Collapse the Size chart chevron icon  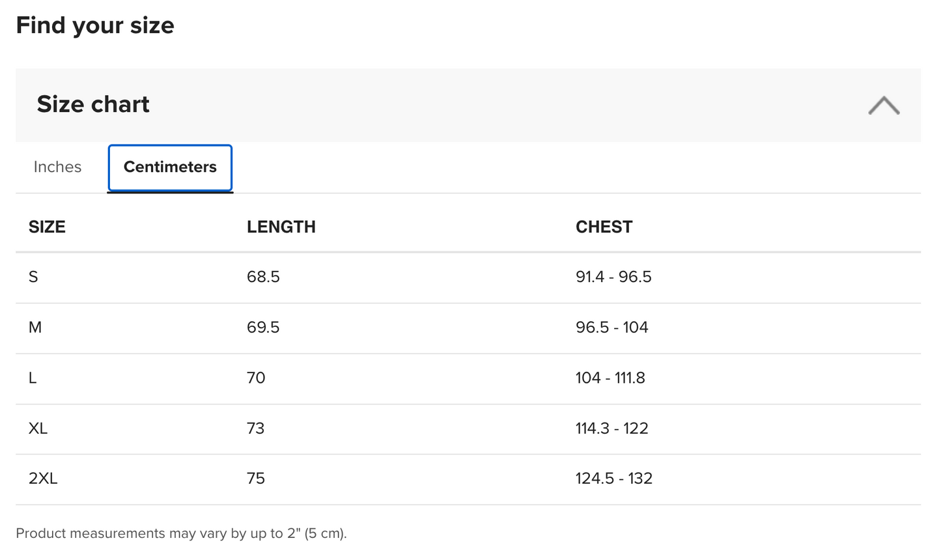point(884,105)
